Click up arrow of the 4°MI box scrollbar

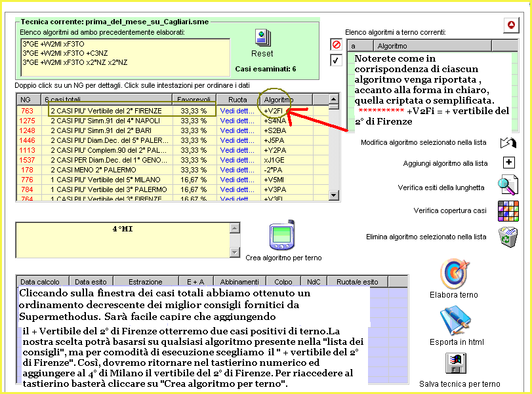click(234, 228)
